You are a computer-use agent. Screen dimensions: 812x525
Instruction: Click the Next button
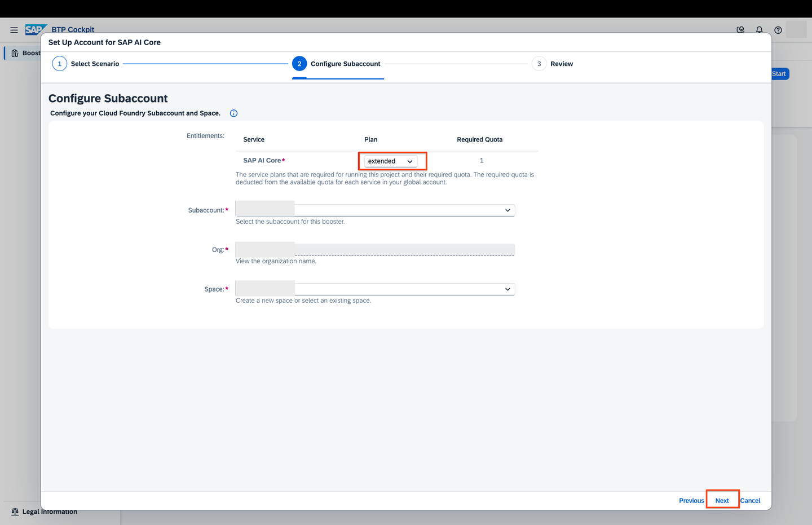tap(722, 500)
